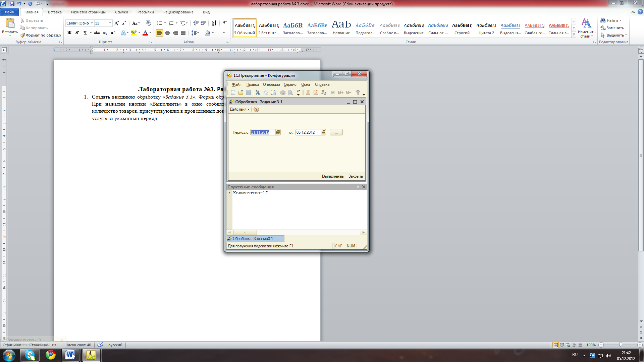The image size is (644, 362).
Task: Click the end date field 05.12.2012
Action: [x=308, y=132]
